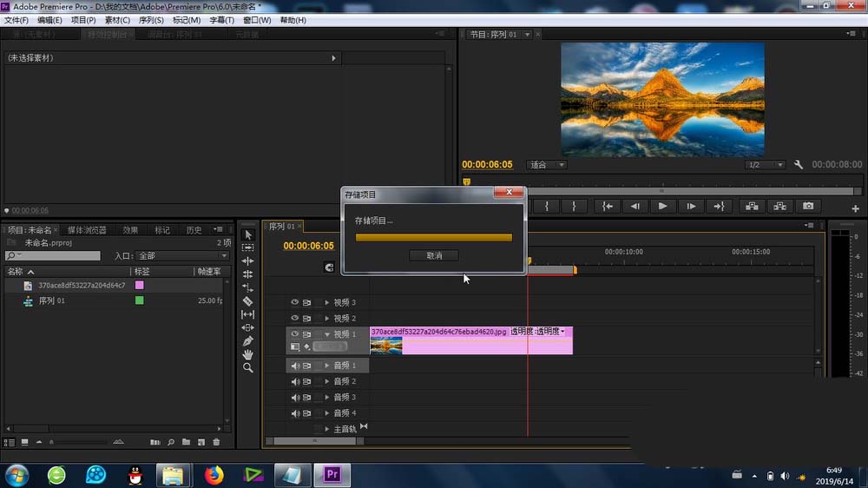Image resolution: width=868 pixels, height=488 pixels.
Task: Expand the 视频 3 track
Action: [x=327, y=302]
